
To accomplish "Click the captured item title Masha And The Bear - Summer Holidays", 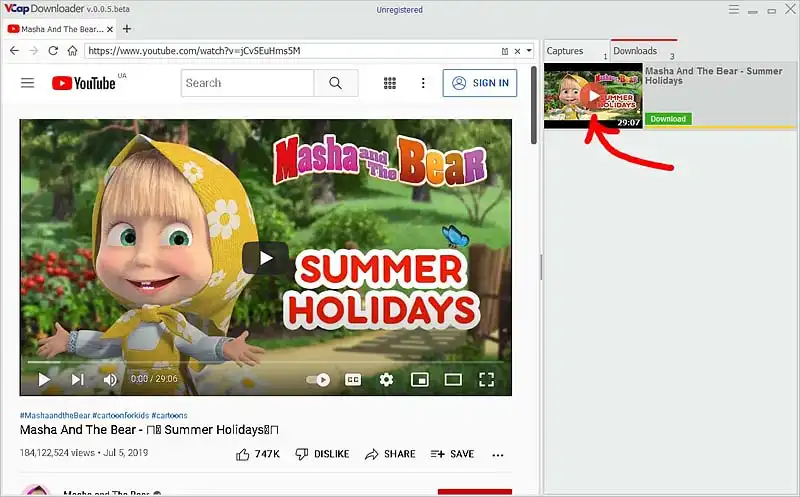I will [713, 76].
